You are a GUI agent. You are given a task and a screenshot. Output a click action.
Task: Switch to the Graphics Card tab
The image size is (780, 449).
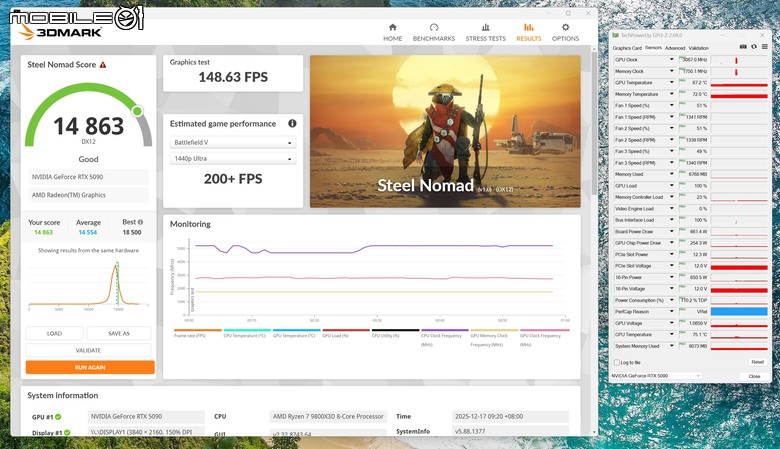coord(627,48)
